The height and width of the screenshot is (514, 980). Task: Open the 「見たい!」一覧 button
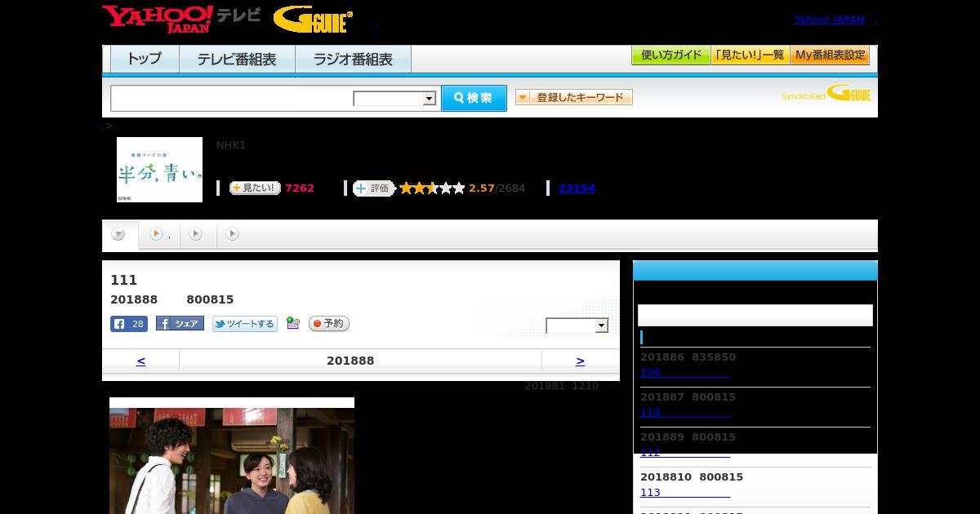pyautogui.click(x=750, y=55)
